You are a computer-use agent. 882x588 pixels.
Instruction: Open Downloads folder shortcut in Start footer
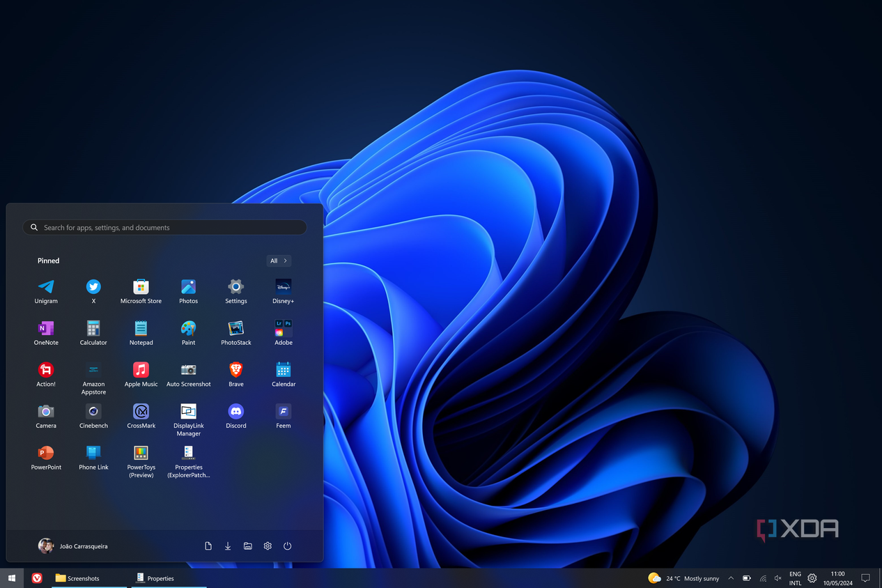(x=228, y=546)
